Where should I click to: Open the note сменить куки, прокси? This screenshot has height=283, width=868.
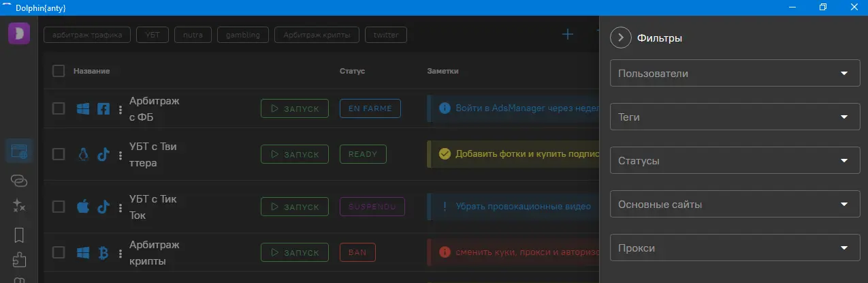[513, 252]
